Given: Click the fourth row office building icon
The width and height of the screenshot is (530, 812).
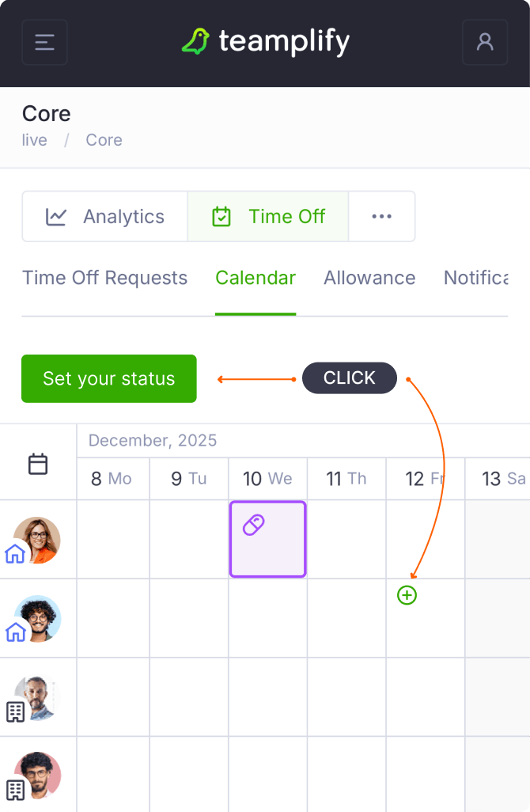Looking at the screenshot, I should pyautogui.click(x=16, y=789).
